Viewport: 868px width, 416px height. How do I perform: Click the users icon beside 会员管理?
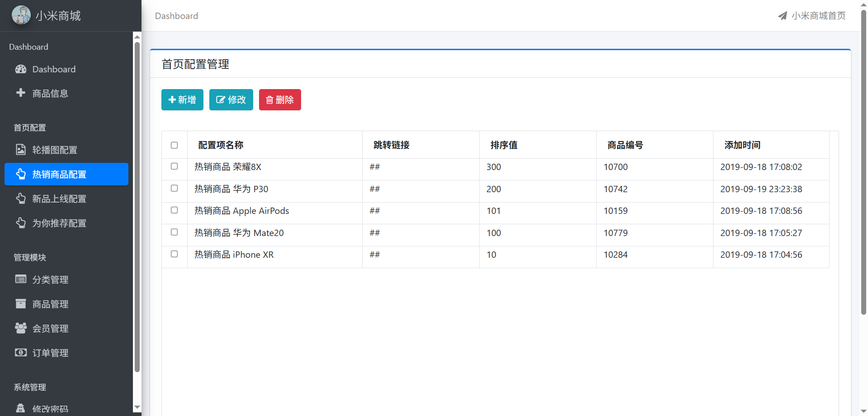tap(21, 328)
